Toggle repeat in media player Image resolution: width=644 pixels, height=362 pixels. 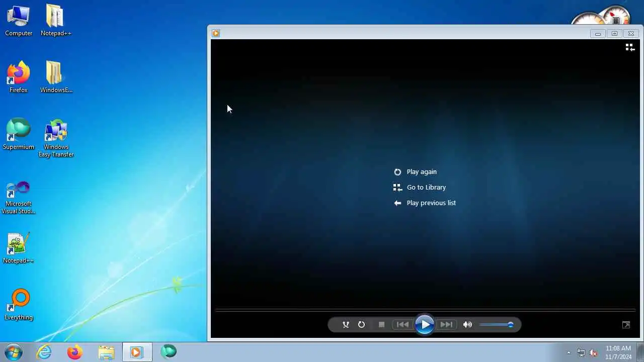pyautogui.click(x=361, y=325)
